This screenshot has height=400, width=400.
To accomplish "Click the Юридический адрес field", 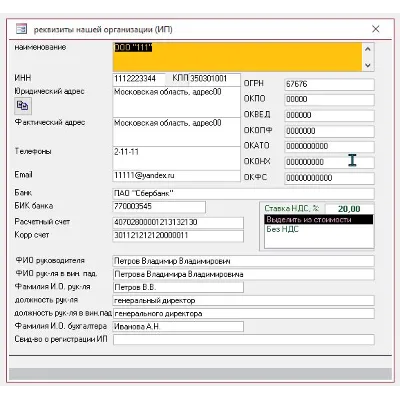I will pos(177,102).
